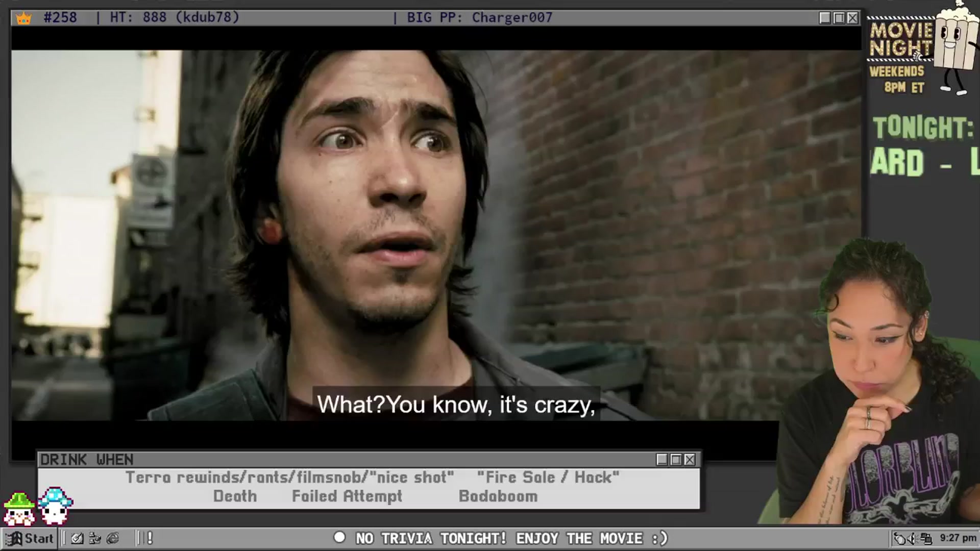Click the Failed Attempt drink rule
Image resolution: width=980 pixels, height=551 pixels.
(347, 496)
